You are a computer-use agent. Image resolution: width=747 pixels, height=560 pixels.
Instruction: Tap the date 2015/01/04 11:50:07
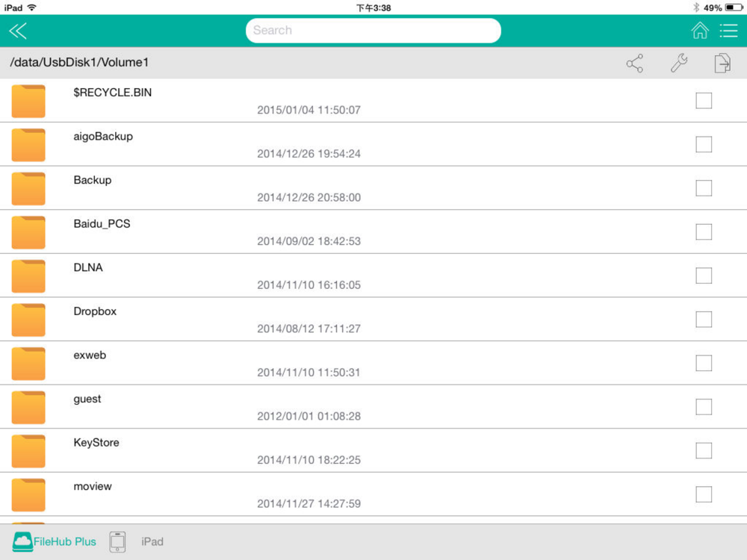click(309, 110)
